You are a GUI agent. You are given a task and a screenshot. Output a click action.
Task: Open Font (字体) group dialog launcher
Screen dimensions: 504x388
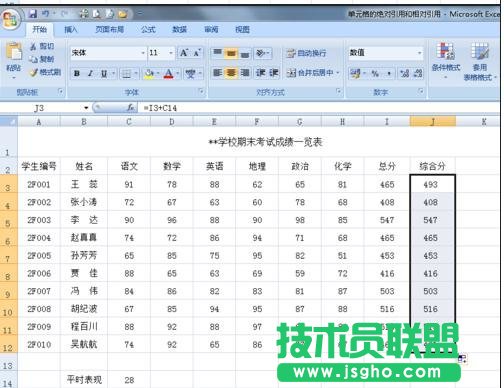201,91
